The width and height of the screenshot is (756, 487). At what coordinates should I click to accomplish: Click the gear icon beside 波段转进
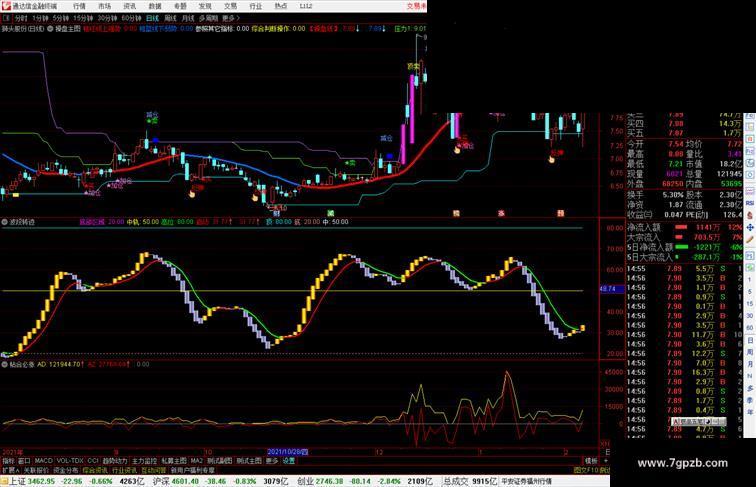point(5,222)
